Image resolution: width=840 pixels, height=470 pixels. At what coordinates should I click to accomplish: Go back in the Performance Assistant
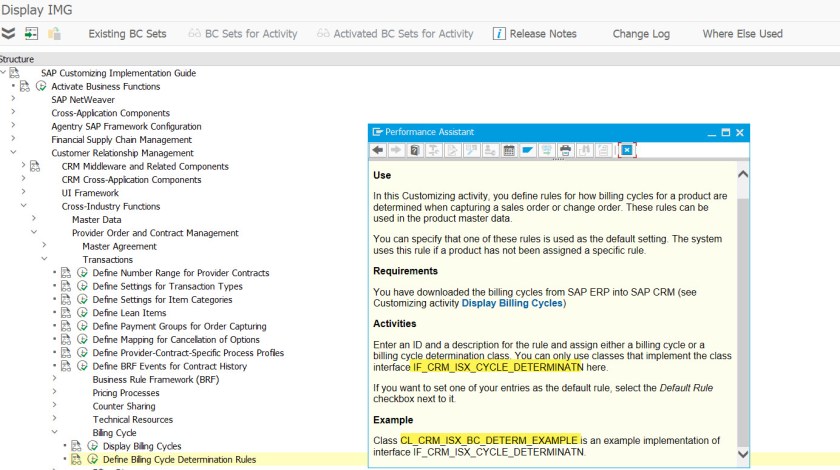[x=378, y=150]
